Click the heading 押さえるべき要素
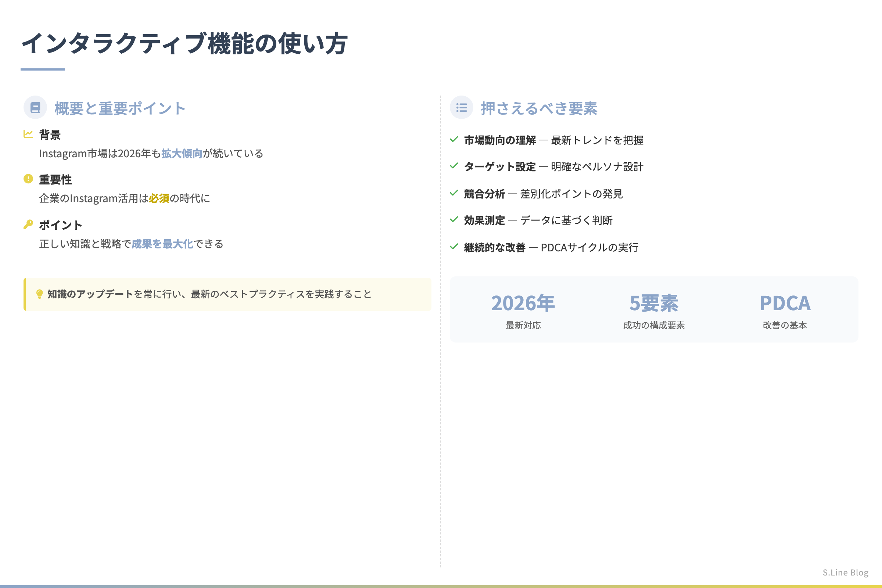Screen dimensions: 882x588 pyautogui.click(x=539, y=108)
